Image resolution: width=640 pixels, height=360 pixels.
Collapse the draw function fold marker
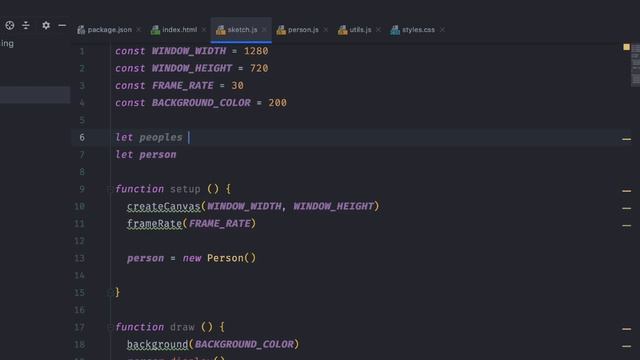(110, 327)
